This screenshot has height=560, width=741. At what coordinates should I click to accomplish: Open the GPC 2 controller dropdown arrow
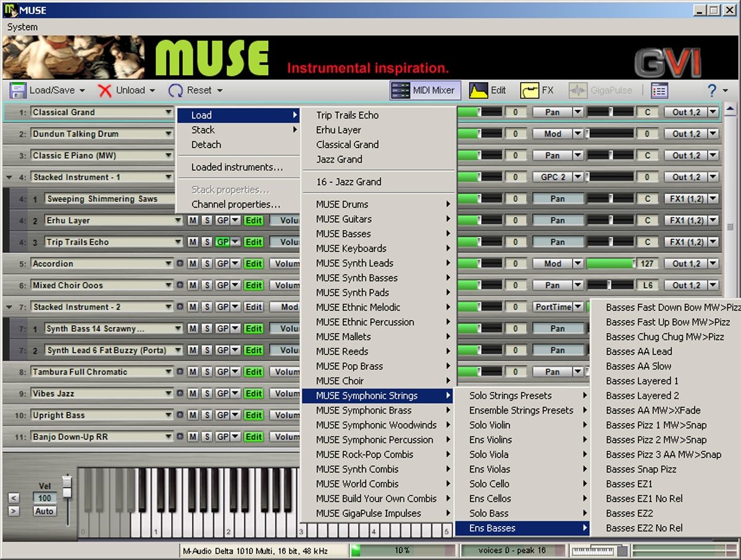click(577, 177)
